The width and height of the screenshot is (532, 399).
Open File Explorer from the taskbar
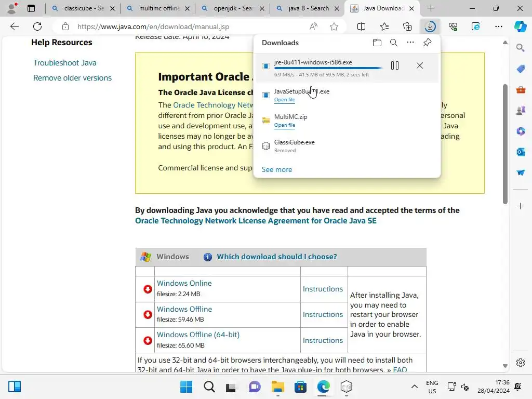(x=277, y=387)
